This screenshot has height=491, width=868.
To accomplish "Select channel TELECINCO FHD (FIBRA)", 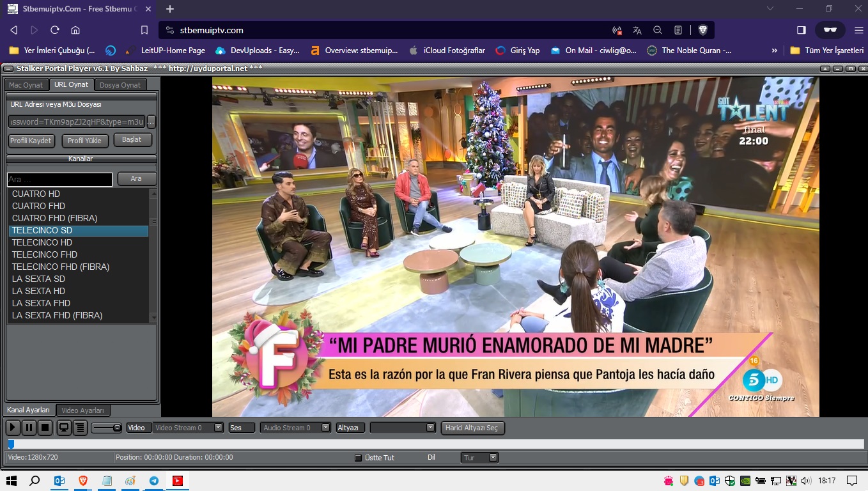I will tap(78, 267).
